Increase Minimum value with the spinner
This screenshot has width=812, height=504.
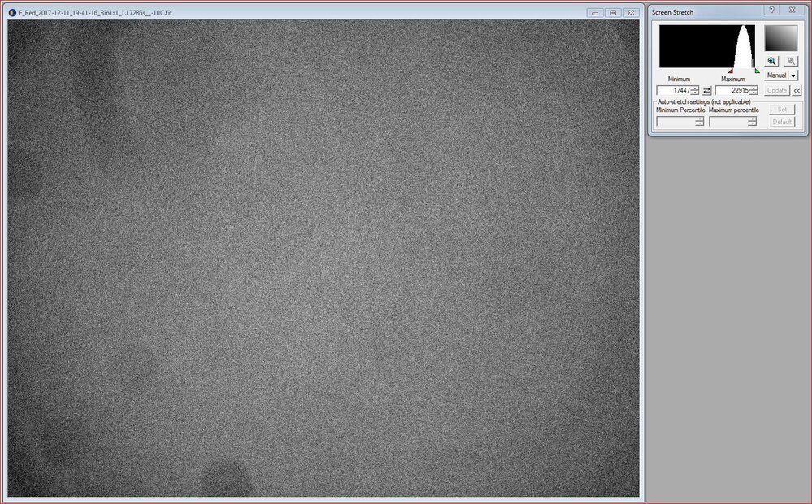pos(695,88)
